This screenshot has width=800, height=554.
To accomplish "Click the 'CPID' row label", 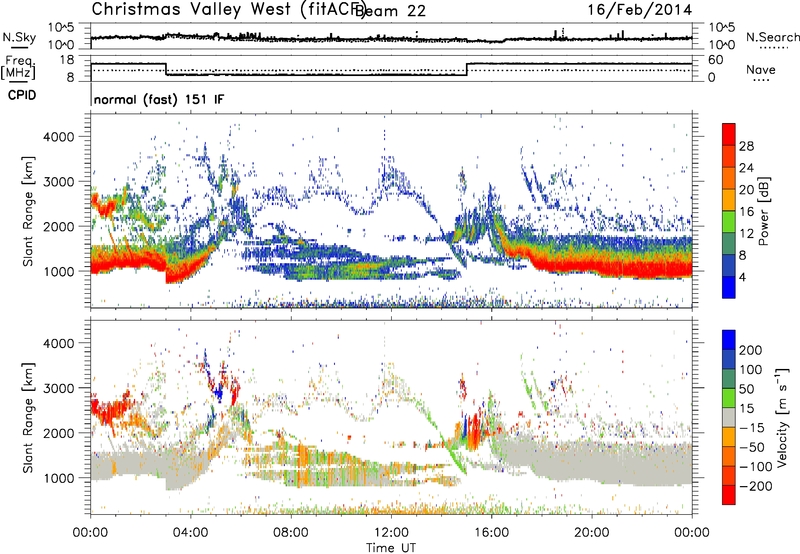I will pyautogui.click(x=22, y=95).
